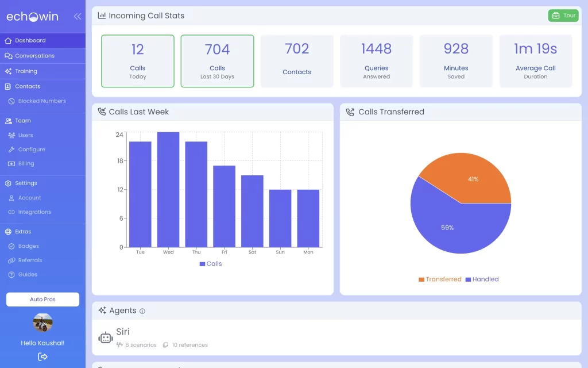
Task: Click the Blocked Numbers icon in sidebar
Action: click(12, 101)
